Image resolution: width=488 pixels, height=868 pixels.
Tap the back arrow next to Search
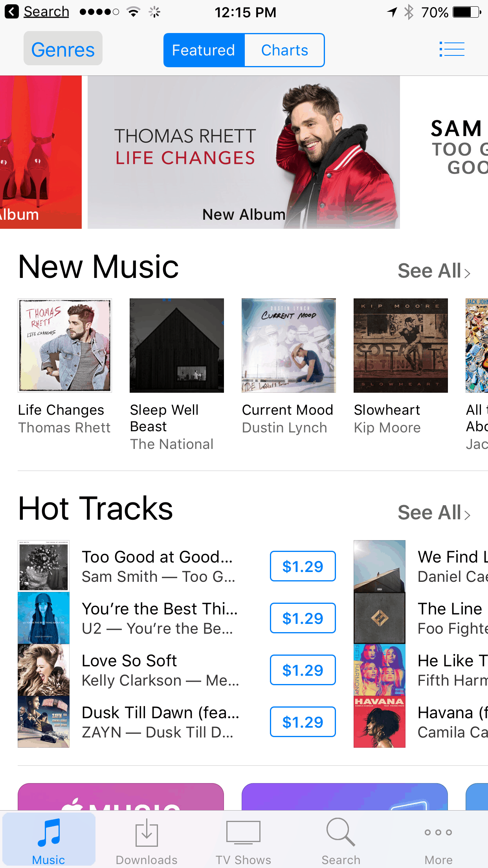[x=12, y=12]
